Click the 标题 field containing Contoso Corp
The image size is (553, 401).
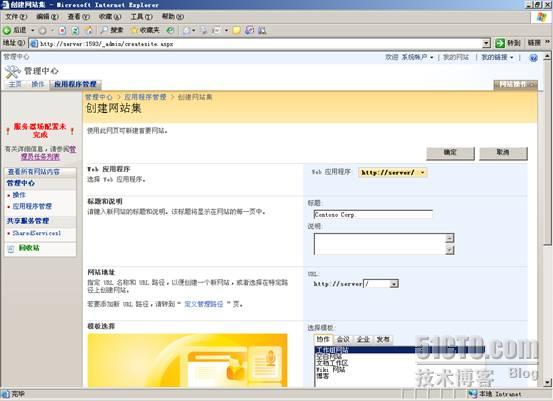pyautogui.click(x=373, y=214)
